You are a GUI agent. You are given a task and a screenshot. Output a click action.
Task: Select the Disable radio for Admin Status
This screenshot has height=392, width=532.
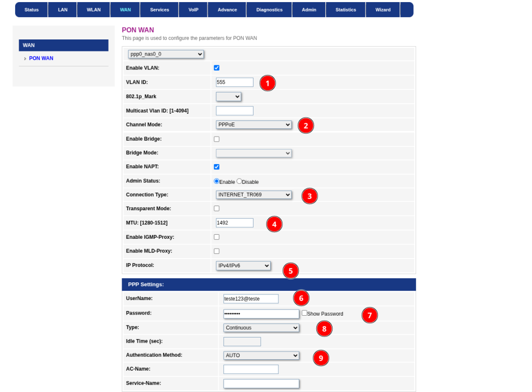239,181
